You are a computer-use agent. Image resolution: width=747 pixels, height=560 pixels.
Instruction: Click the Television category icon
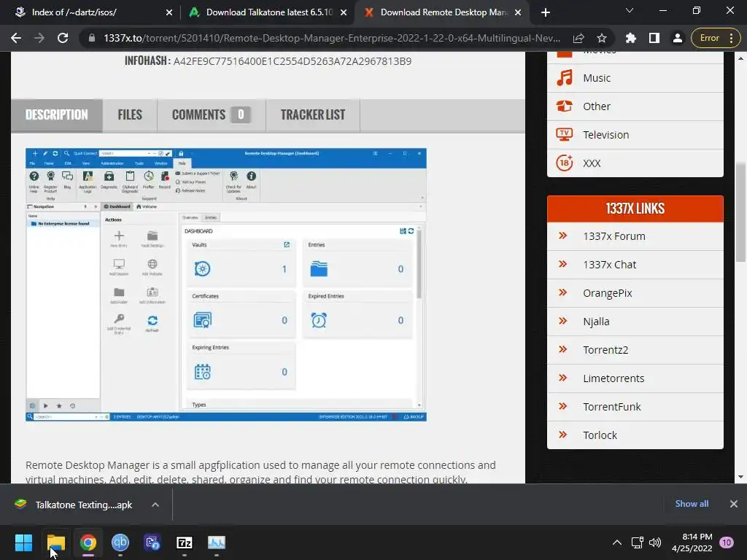565,134
